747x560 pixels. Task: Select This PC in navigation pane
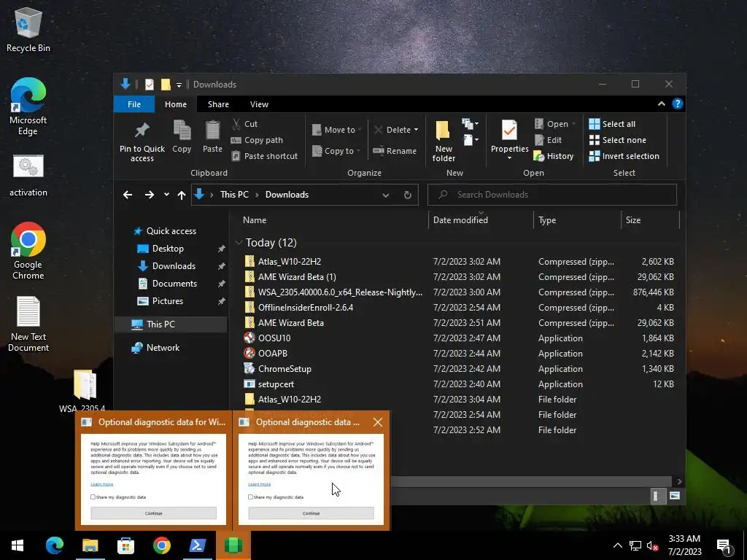pyautogui.click(x=171, y=324)
